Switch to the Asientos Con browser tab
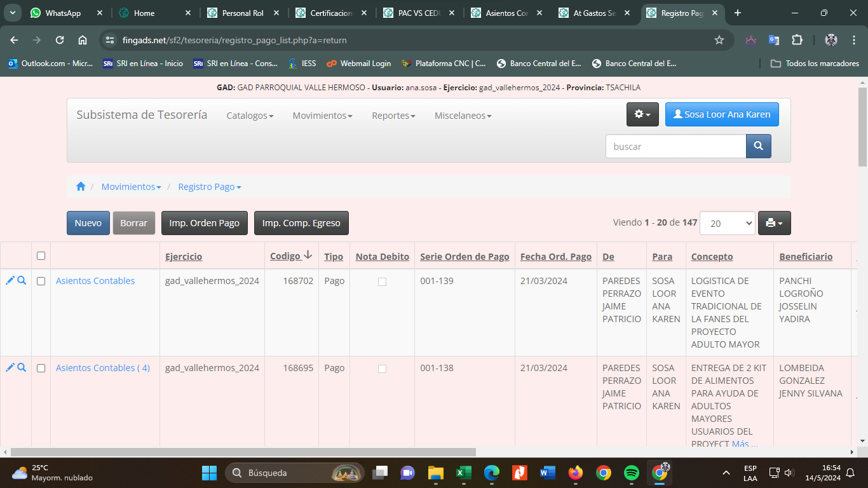The width and height of the screenshot is (868, 488). (x=506, y=13)
